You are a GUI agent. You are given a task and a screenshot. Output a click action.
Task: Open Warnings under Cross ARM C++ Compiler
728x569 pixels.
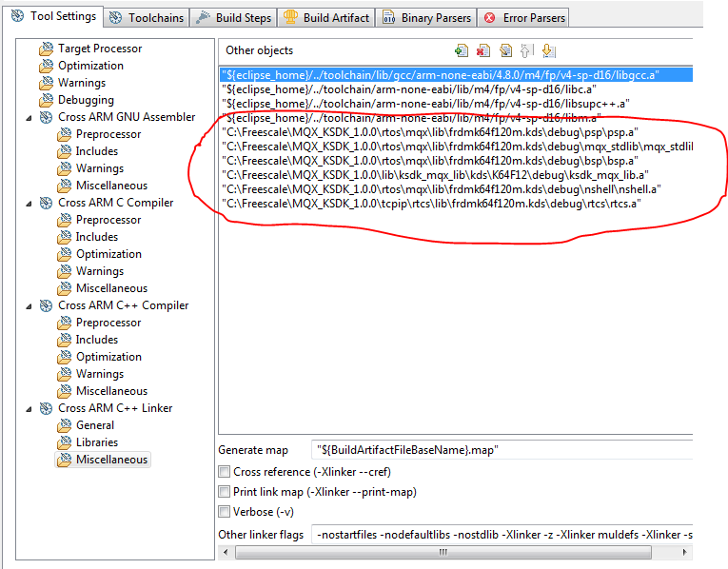[90, 375]
